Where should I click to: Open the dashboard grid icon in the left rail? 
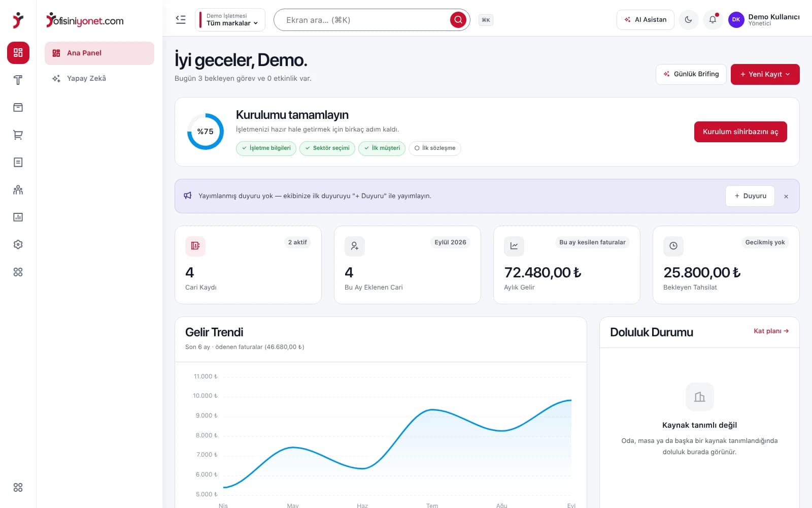pyautogui.click(x=18, y=53)
